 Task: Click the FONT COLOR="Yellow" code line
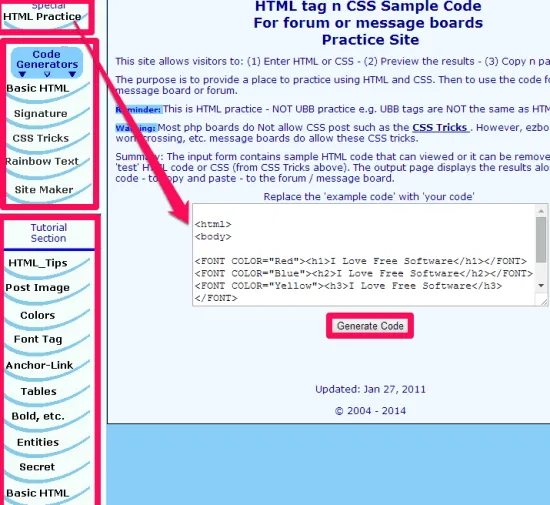(x=348, y=286)
